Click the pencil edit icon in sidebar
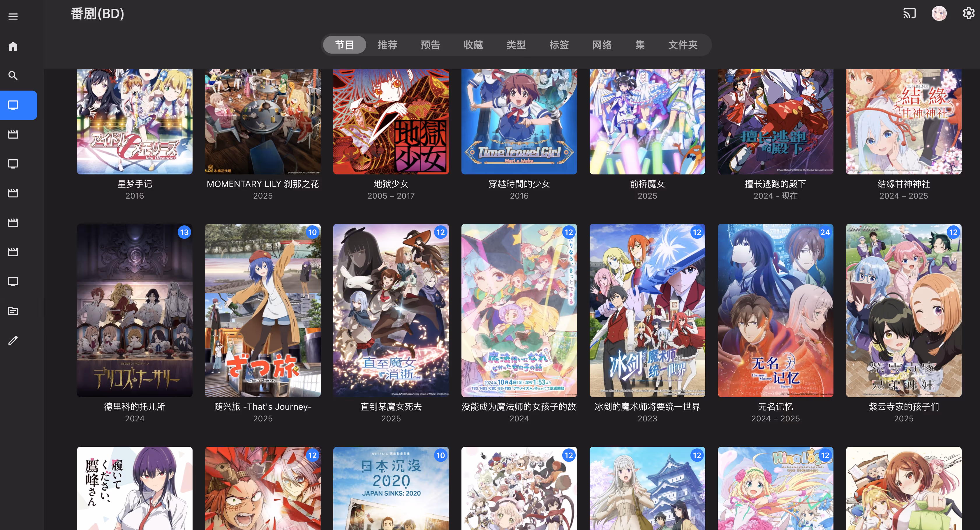The height and width of the screenshot is (530, 980). pyautogui.click(x=13, y=340)
